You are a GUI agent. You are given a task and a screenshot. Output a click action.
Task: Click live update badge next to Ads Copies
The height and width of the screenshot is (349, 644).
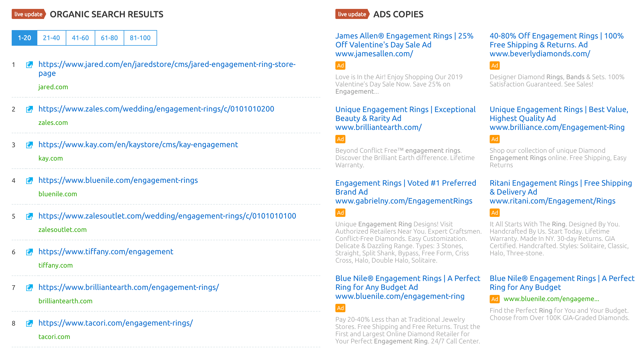pos(352,14)
